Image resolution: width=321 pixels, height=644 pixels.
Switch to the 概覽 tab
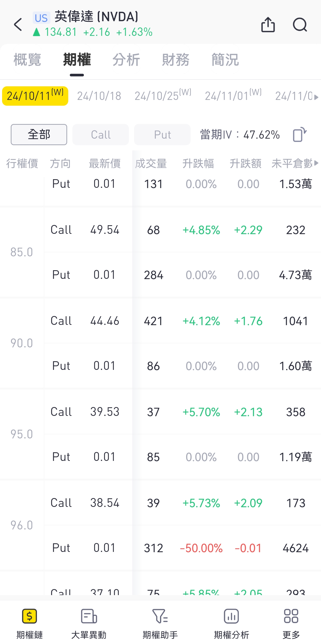point(27,60)
